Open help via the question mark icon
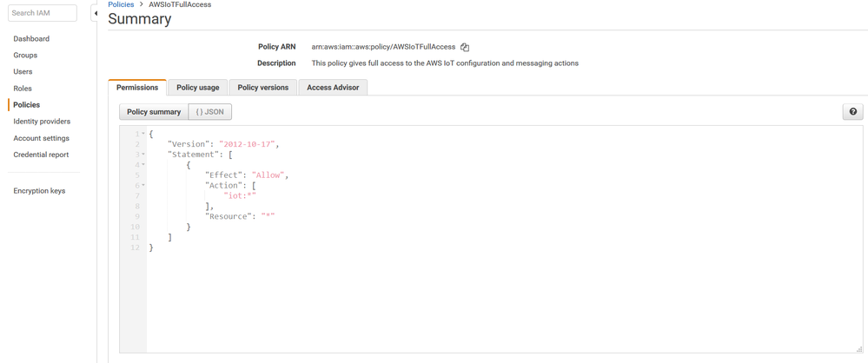Image resolution: width=868 pixels, height=363 pixels. [x=852, y=112]
